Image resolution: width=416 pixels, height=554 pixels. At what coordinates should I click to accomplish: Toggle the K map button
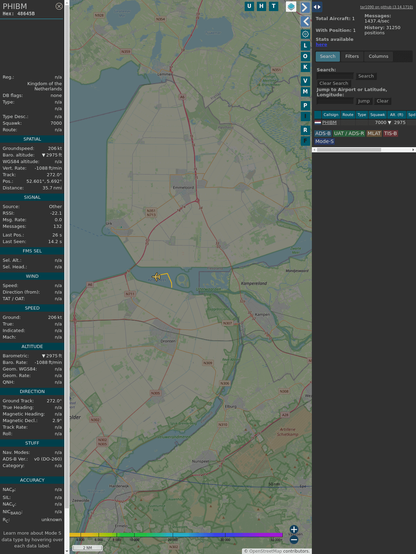(305, 67)
